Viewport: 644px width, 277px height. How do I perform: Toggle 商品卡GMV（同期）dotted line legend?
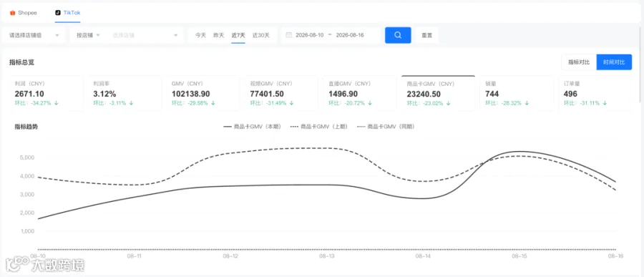point(386,127)
